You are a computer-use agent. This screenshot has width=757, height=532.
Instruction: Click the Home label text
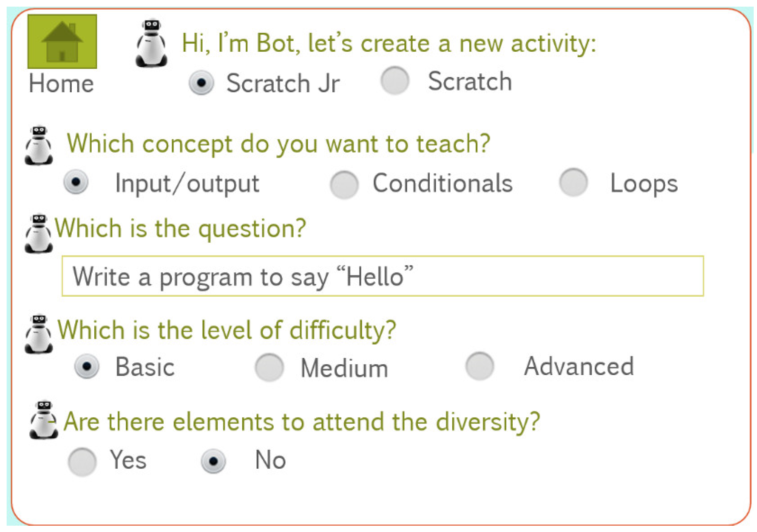coord(61,83)
